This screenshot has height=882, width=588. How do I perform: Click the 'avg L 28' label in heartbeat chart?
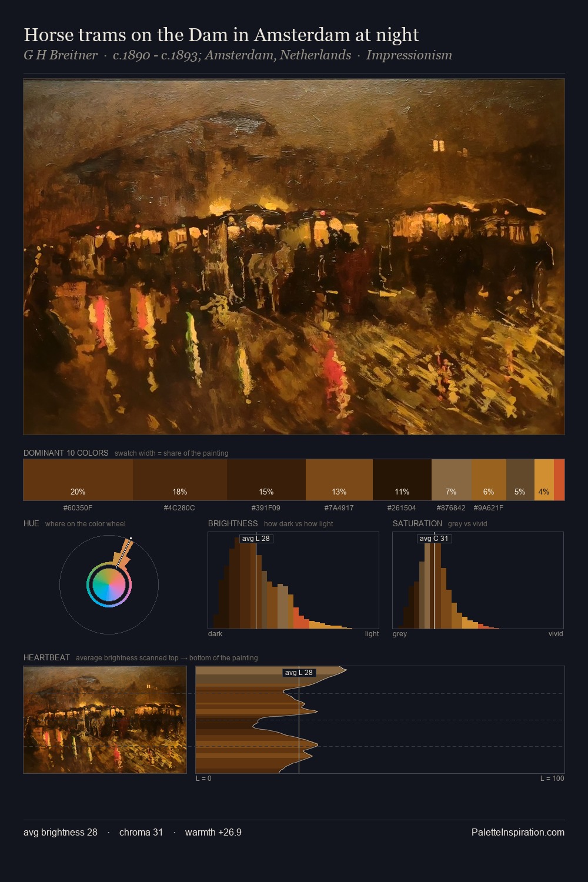tap(299, 673)
